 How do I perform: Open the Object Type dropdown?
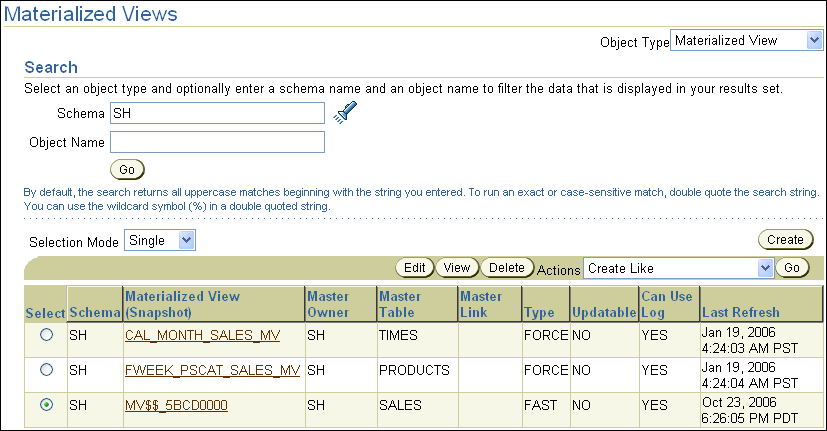pyautogui.click(x=745, y=41)
